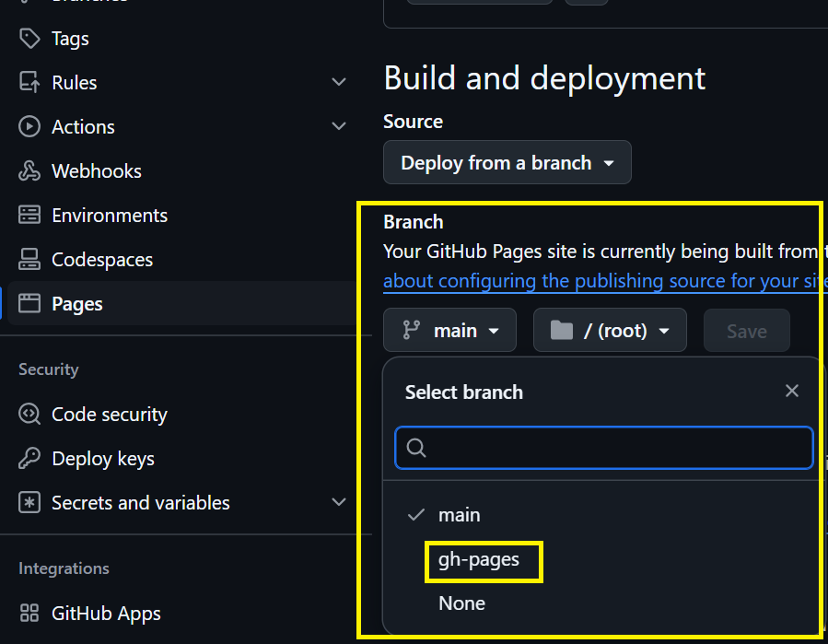This screenshot has width=828, height=644.
Task: Click the Build and deployment heading
Action: (x=544, y=78)
